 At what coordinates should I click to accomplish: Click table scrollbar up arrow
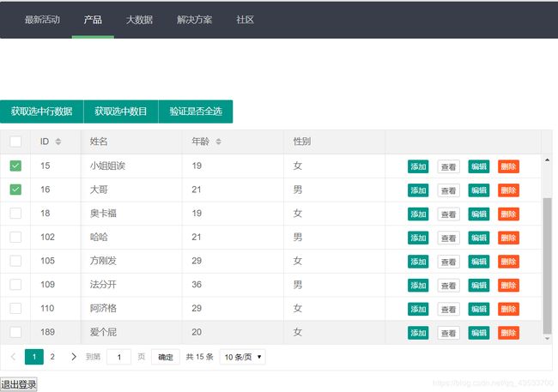click(547, 160)
